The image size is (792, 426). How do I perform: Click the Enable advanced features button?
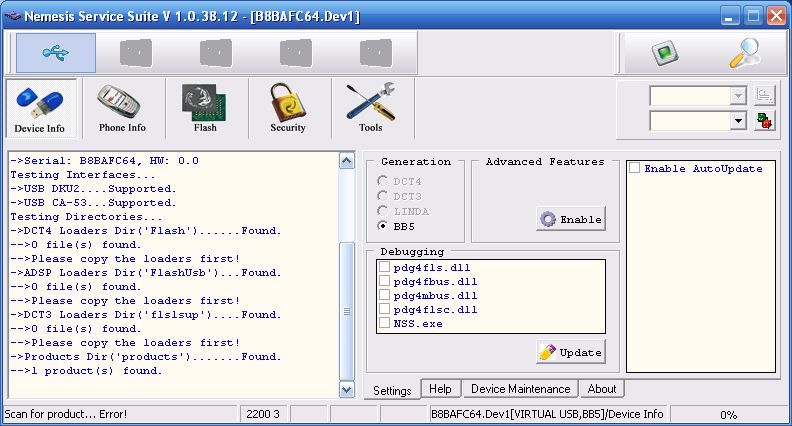[x=571, y=219]
